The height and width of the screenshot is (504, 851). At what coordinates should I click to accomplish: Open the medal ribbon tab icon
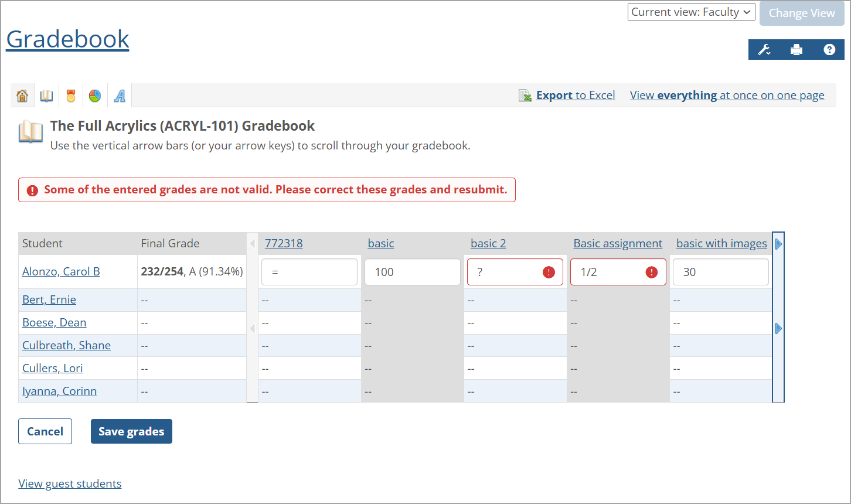(71, 96)
